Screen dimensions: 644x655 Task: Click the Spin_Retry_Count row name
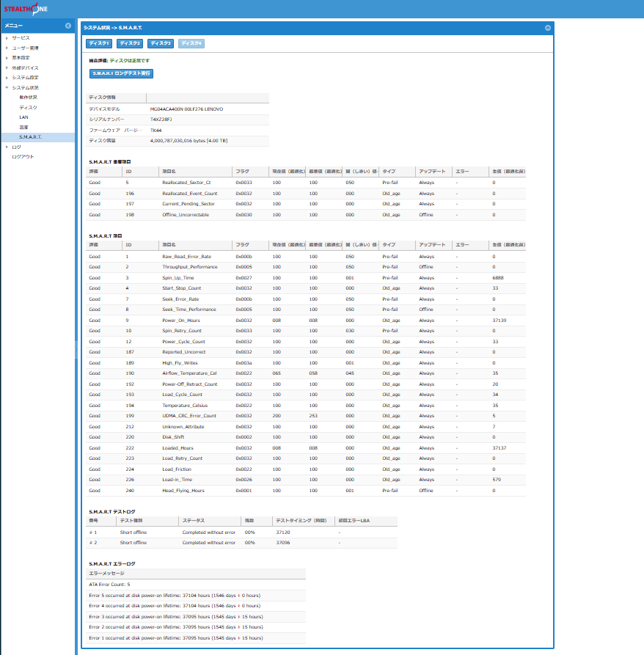point(182,331)
